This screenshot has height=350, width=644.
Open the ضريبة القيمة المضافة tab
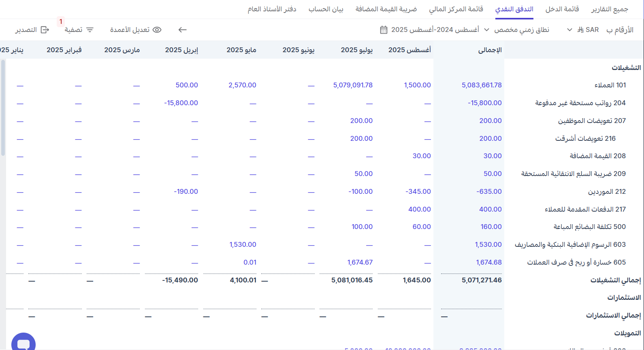[386, 9]
